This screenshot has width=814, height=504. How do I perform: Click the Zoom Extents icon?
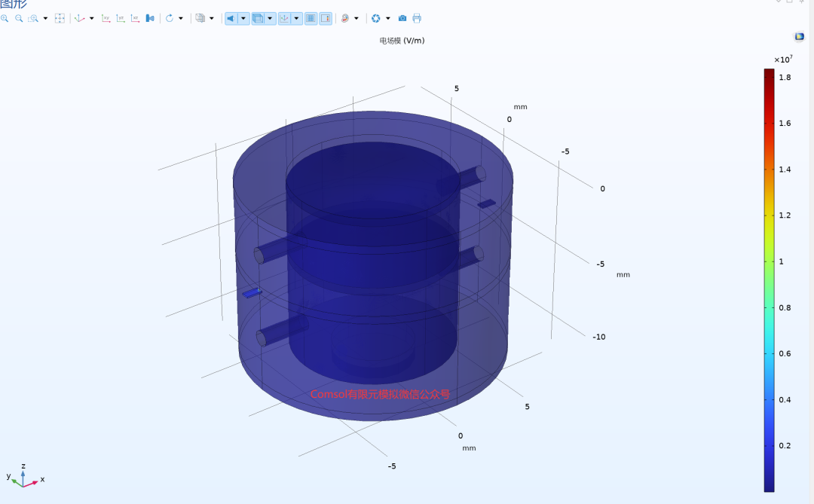point(60,19)
